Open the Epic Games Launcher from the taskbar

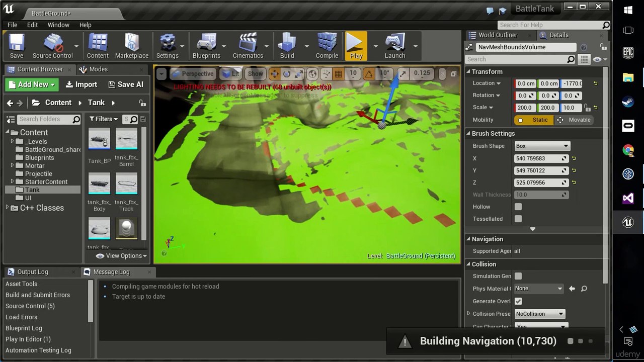point(628,52)
